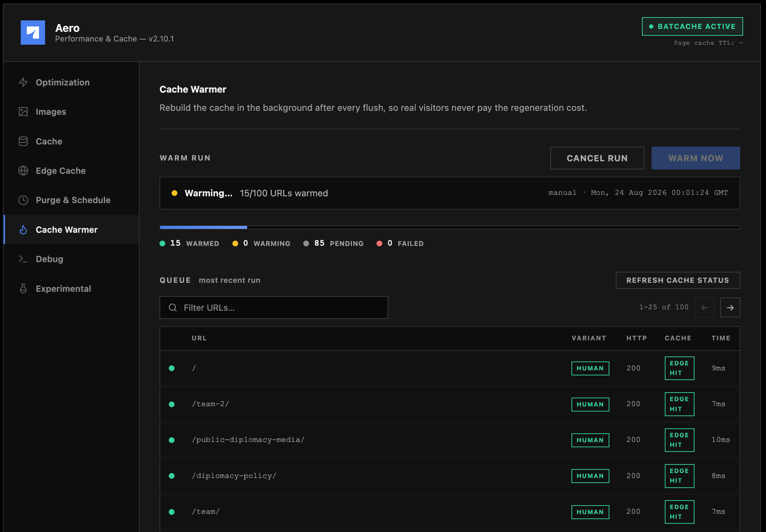Click Refresh Cache Status button

pos(678,280)
